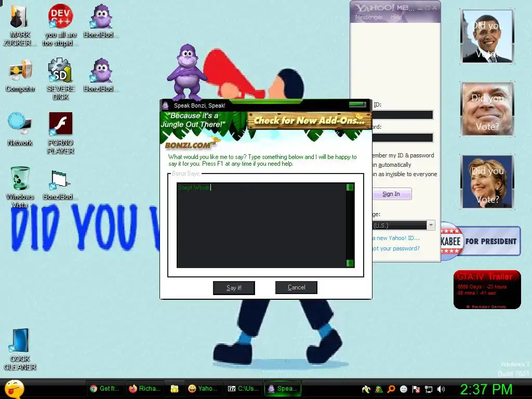Screen dimensions: 532x399
Task: Click the 2:37 PM taskbar clock
Action: [x=486, y=389]
